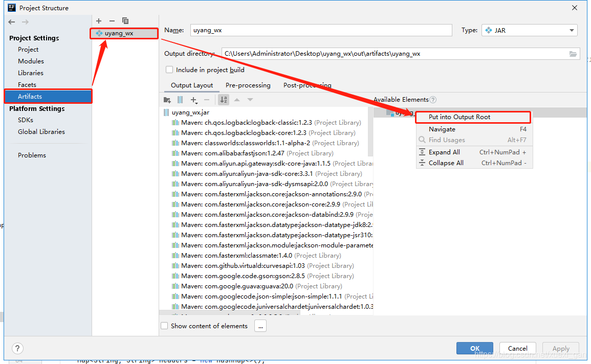
Task: Add copy of element plus dropdown
Action: coord(194,100)
